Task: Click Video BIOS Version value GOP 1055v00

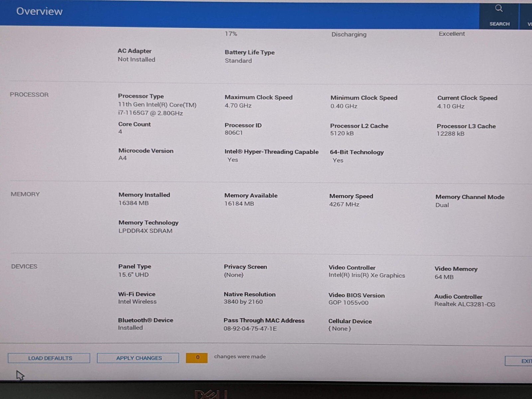Action: click(348, 303)
